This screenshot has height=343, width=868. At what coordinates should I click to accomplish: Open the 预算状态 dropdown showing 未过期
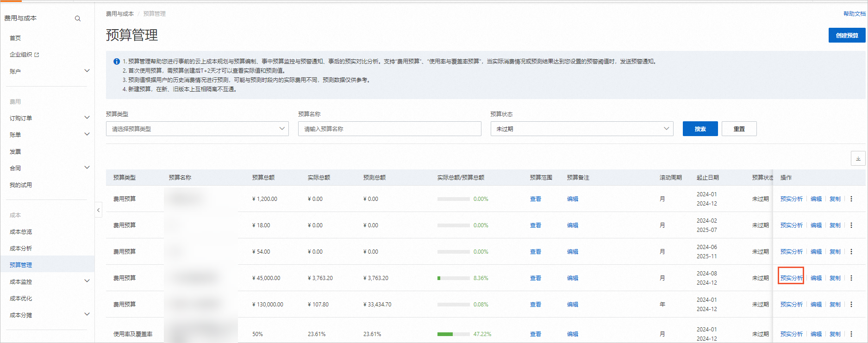point(581,129)
